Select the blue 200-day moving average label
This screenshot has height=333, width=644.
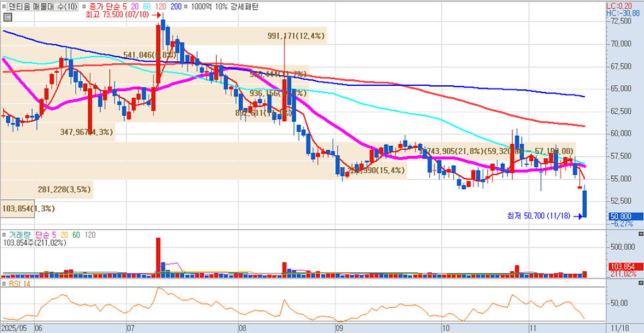(x=176, y=7)
